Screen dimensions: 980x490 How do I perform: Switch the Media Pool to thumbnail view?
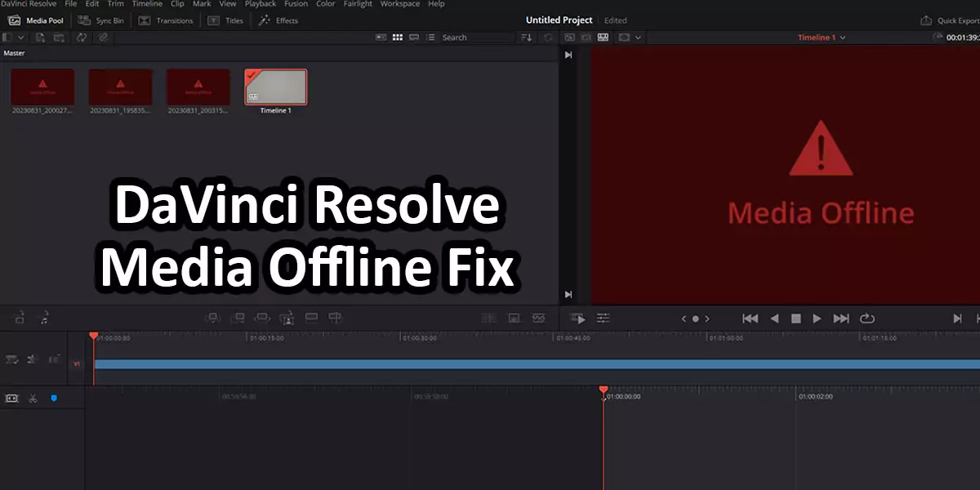398,37
